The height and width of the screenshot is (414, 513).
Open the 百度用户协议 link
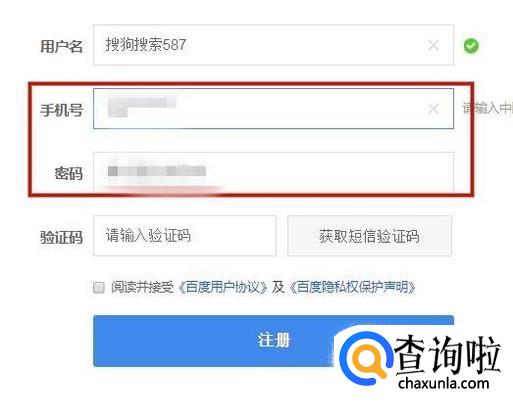point(223,287)
